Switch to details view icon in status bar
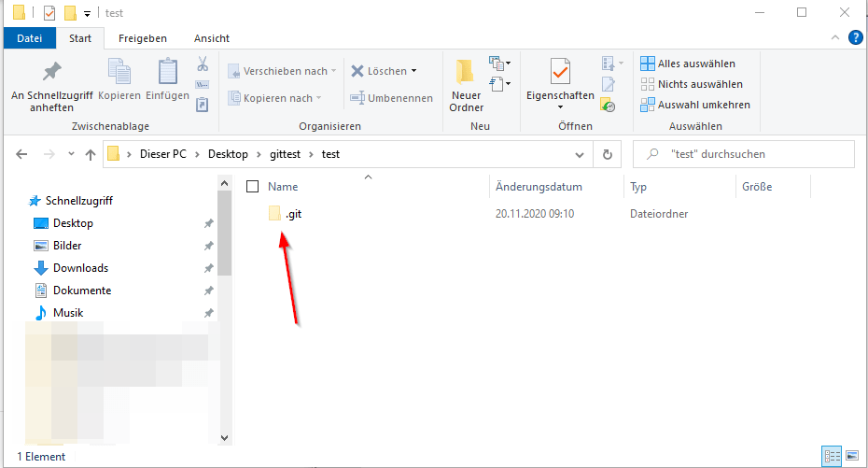 point(832,456)
